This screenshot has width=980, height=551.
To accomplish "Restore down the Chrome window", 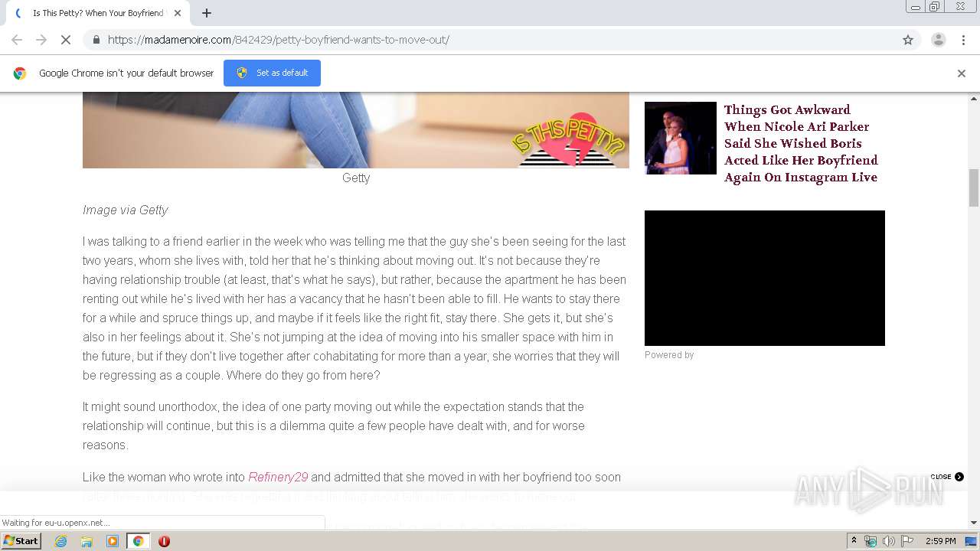I will (x=935, y=7).
